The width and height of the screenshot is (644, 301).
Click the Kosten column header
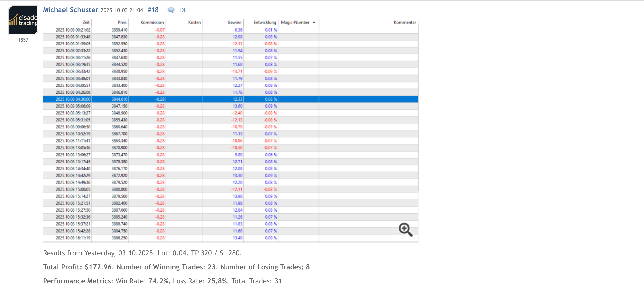(x=194, y=22)
